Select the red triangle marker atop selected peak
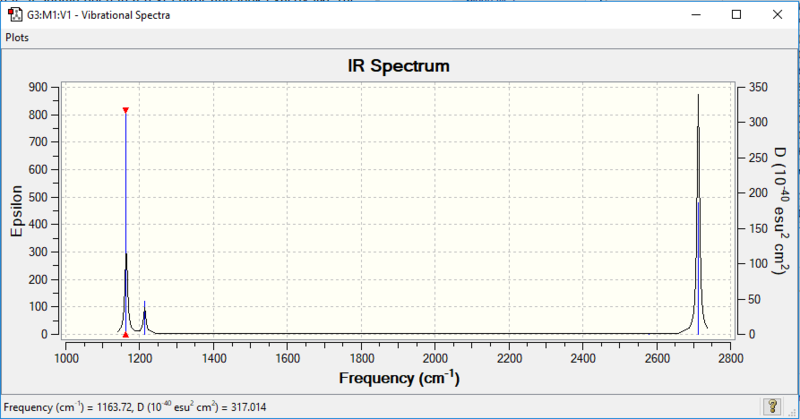The image size is (800, 419). coord(126,110)
